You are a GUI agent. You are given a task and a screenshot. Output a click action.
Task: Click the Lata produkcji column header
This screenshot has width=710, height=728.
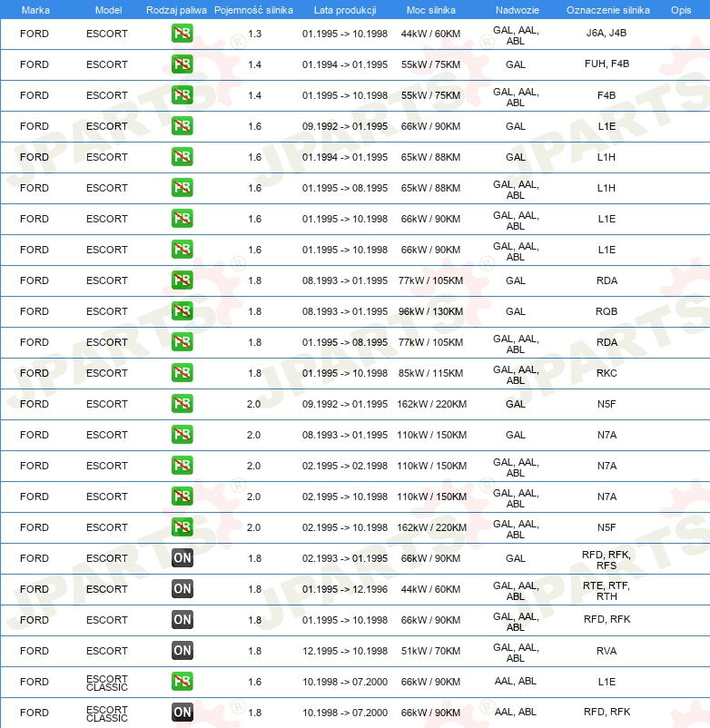click(x=345, y=10)
